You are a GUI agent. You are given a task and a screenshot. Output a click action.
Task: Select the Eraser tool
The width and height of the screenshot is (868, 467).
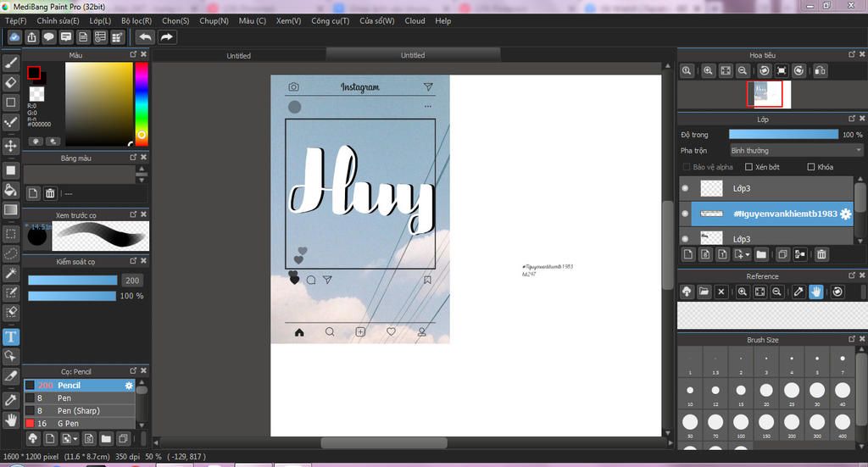pyautogui.click(x=10, y=83)
